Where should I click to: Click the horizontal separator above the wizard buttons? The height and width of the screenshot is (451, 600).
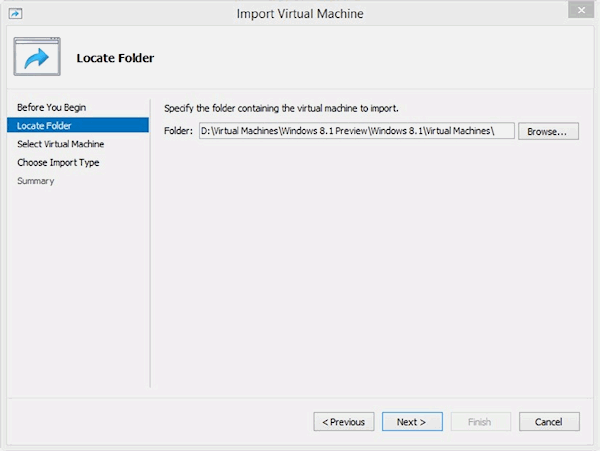300,397
